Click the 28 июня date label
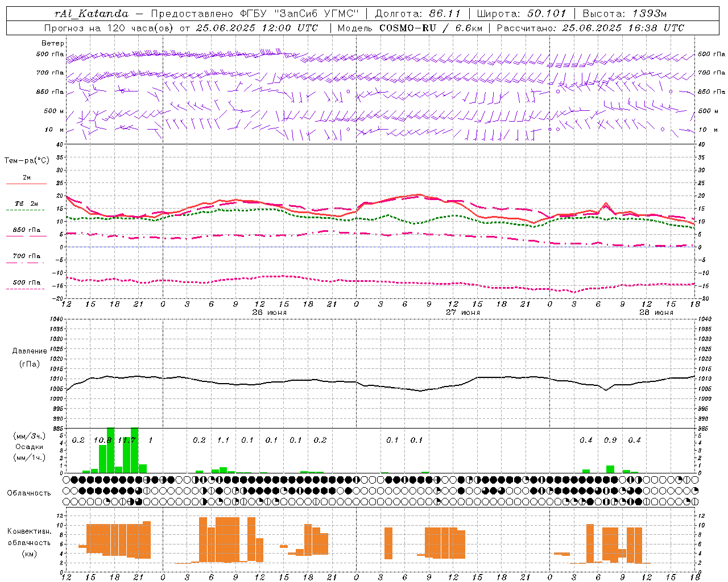The image size is (728, 582). (656, 313)
